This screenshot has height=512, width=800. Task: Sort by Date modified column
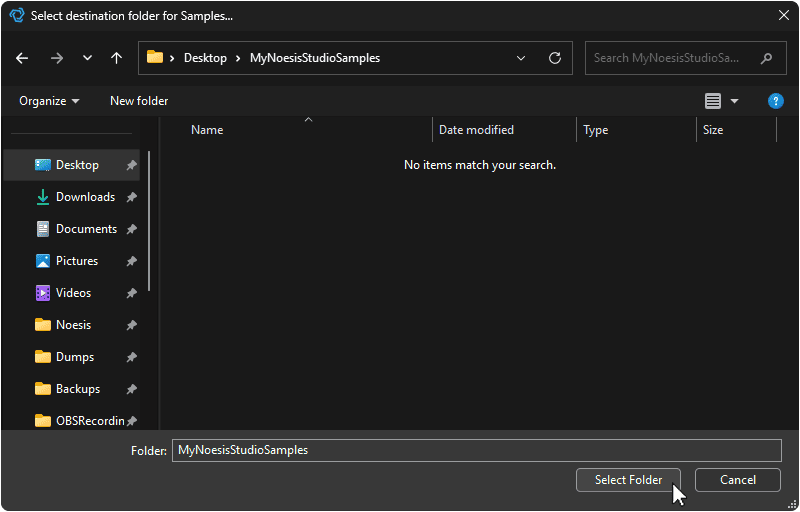pyautogui.click(x=476, y=130)
